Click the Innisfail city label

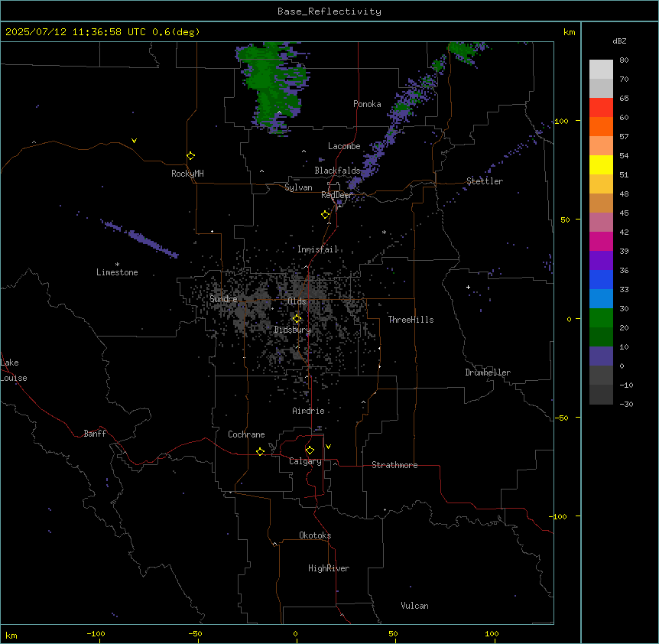(317, 249)
